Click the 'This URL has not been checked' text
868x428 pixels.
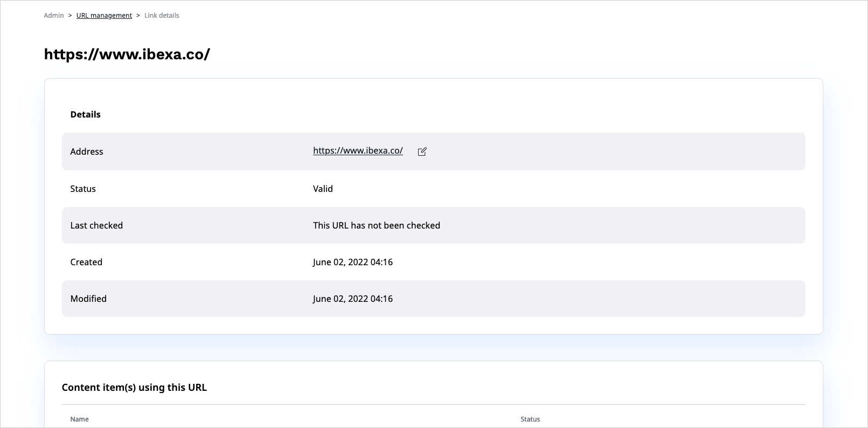point(376,225)
